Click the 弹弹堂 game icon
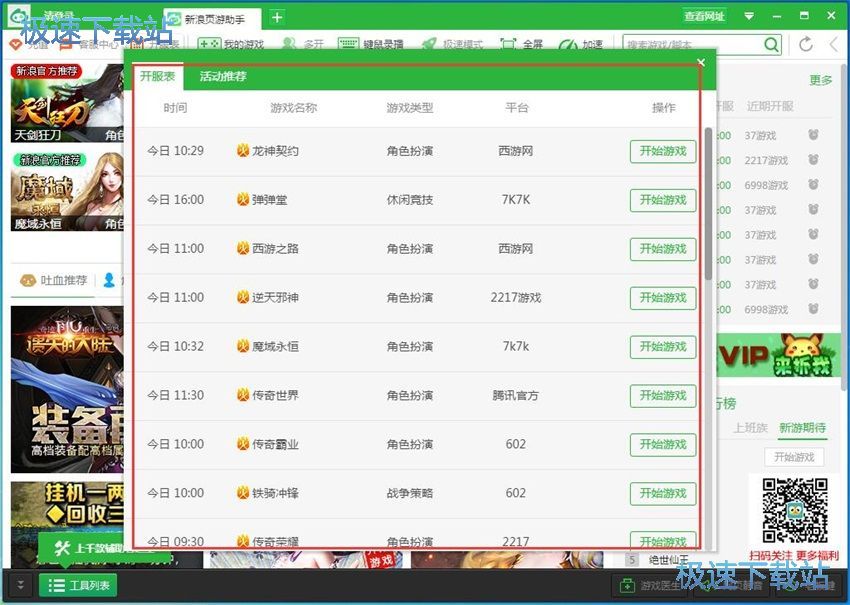 (x=243, y=199)
